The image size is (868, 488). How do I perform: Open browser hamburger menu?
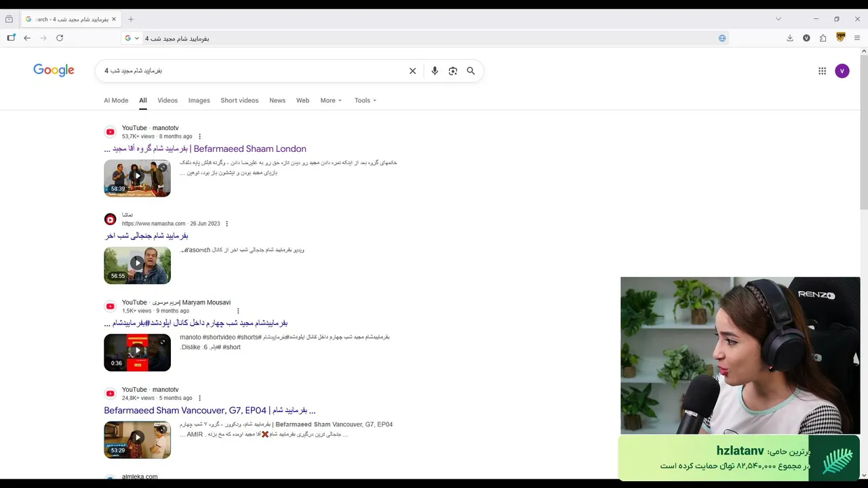(x=857, y=38)
